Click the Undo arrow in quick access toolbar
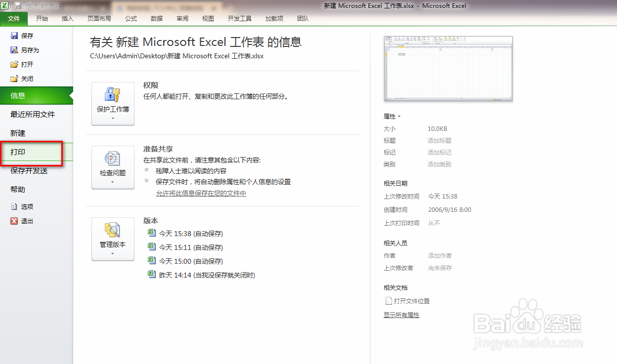Viewport: 617px width, 364px height. pos(29,5)
